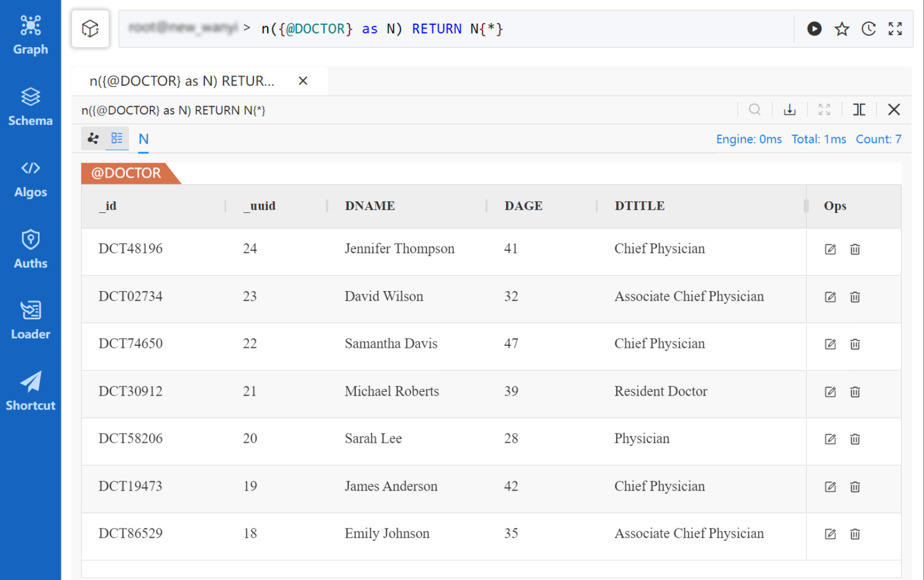
Task: Open the Schema panel
Action: click(30, 107)
